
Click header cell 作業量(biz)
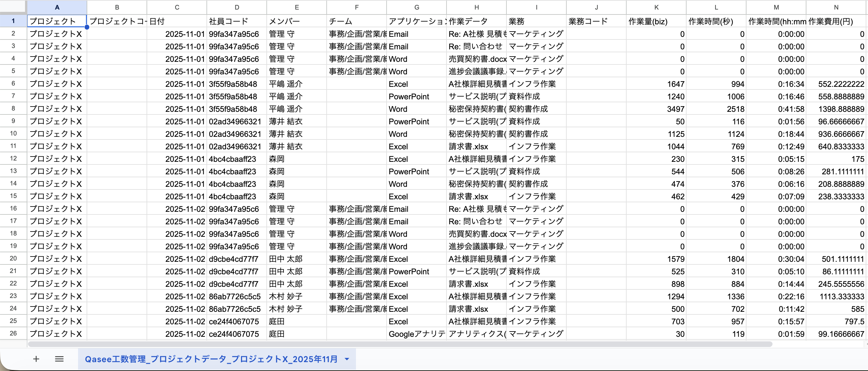pos(656,21)
